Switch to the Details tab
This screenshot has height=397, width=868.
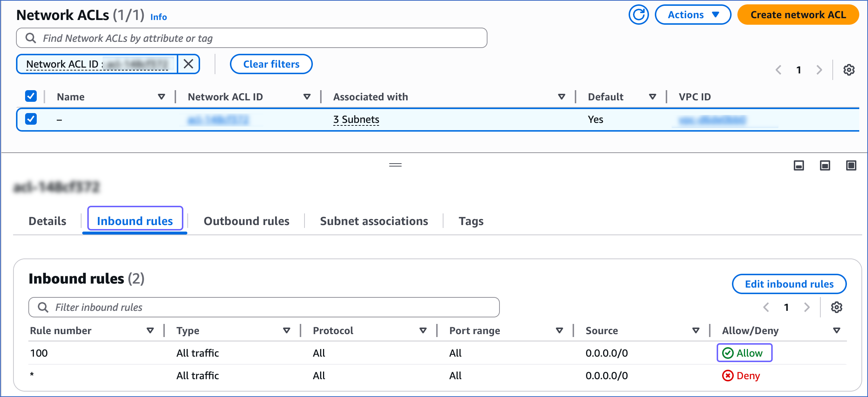[47, 221]
